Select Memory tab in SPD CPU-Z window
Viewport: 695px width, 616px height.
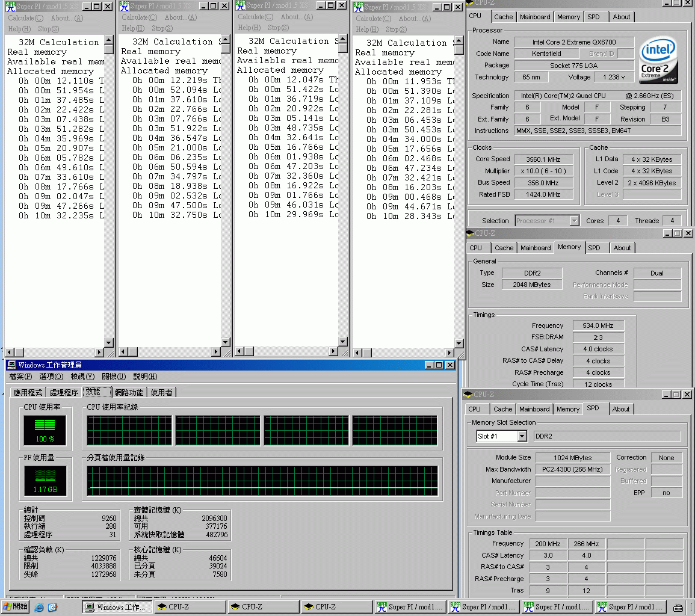pos(568,409)
